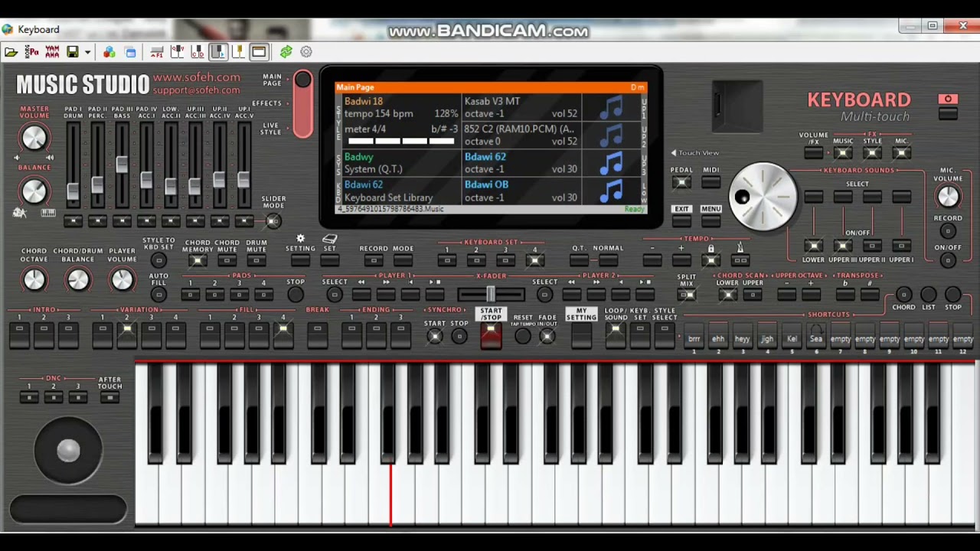Viewport: 980px width, 551px height.
Task: Open settings via the toolbar gear icon
Action: (x=306, y=52)
